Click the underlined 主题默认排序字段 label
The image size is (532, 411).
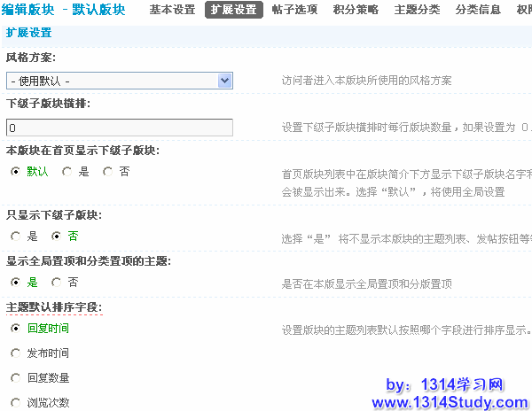(54, 307)
